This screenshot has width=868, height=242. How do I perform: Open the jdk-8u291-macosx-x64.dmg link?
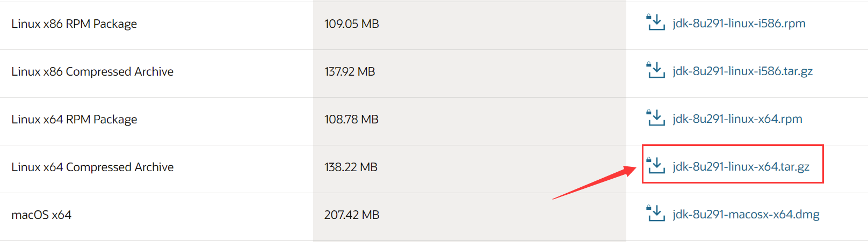(x=746, y=214)
